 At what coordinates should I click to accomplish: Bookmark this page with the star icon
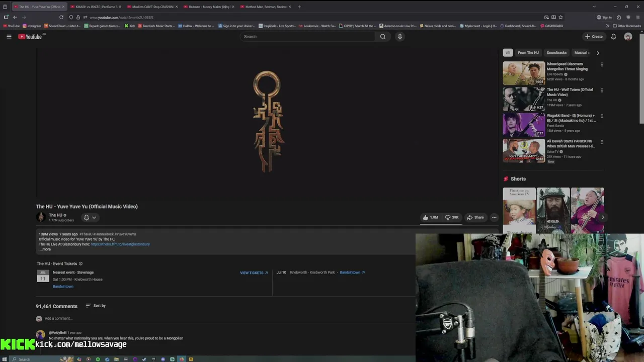point(560,17)
